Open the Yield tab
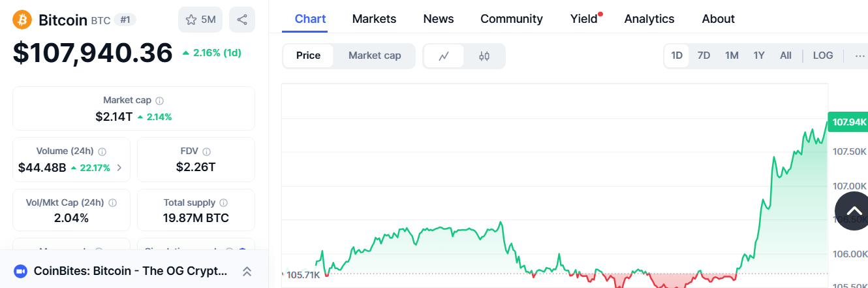 (584, 19)
